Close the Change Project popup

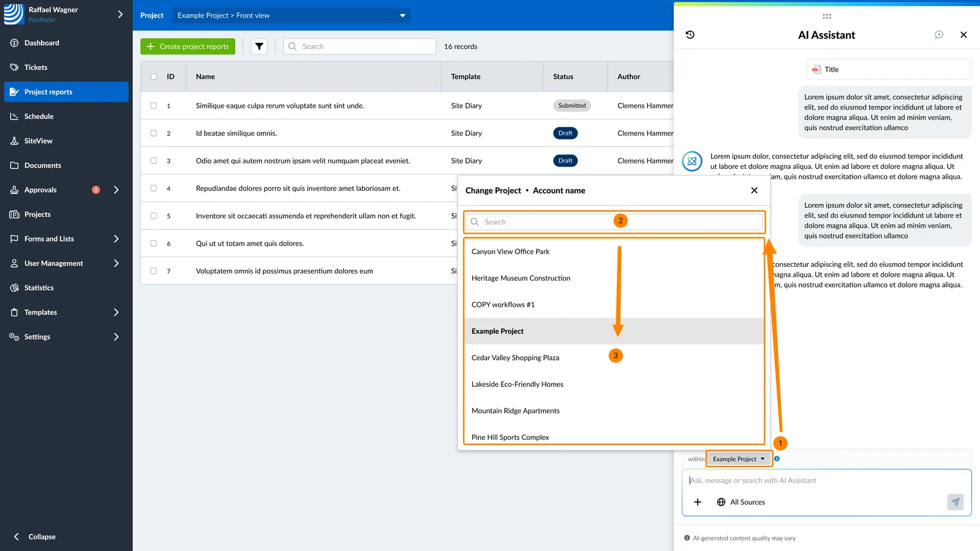[x=754, y=190]
